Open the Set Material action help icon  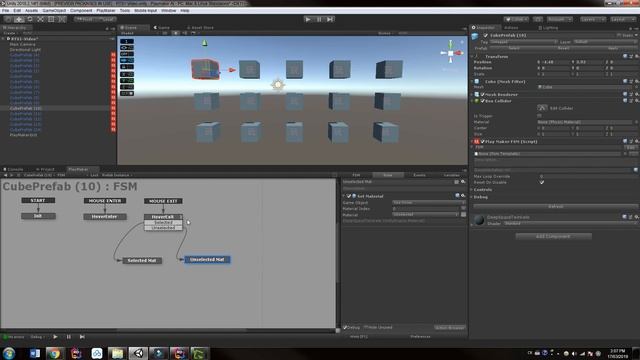pos(457,196)
